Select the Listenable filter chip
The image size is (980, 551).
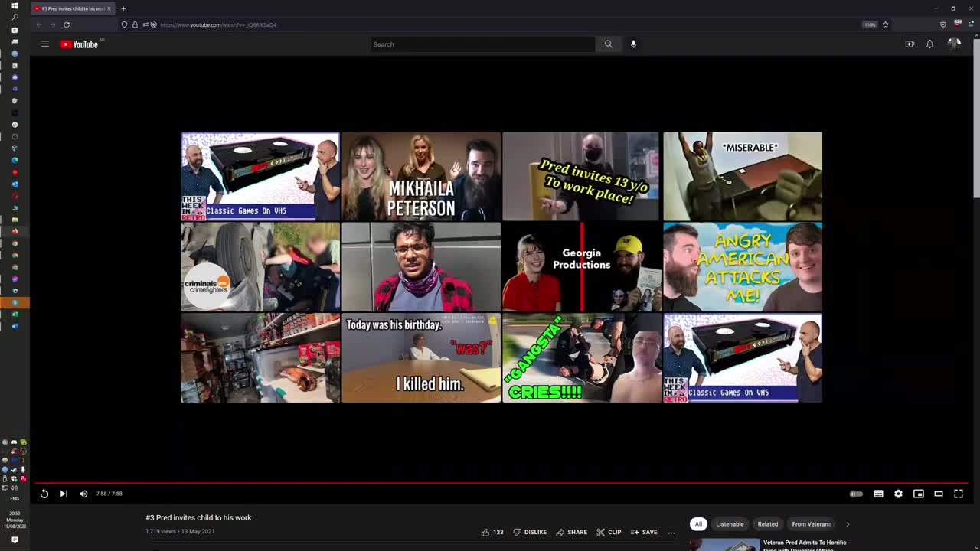click(730, 524)
